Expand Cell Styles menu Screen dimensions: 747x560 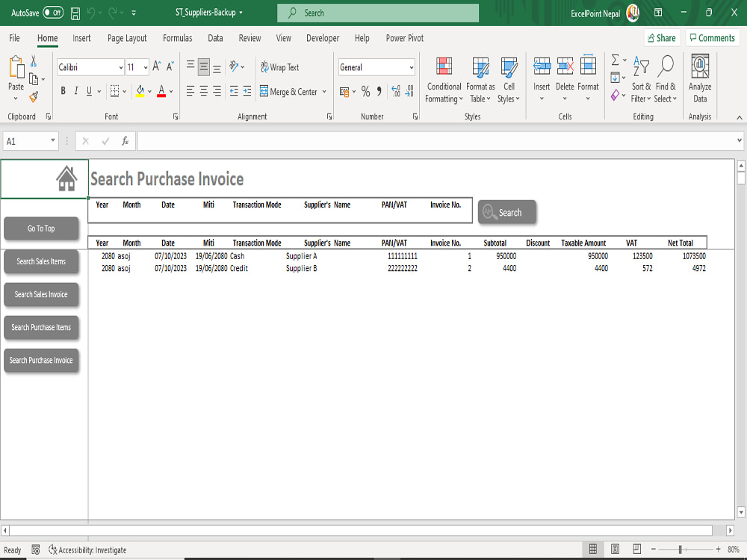pyautogui.click(x=509, y=79)
